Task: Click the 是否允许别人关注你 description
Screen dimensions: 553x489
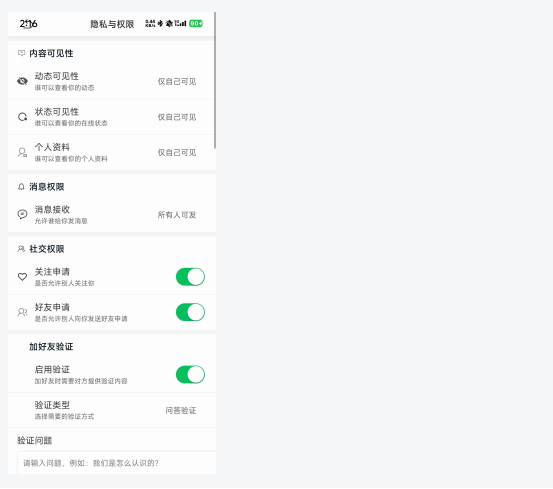Action: coord(64,283)
